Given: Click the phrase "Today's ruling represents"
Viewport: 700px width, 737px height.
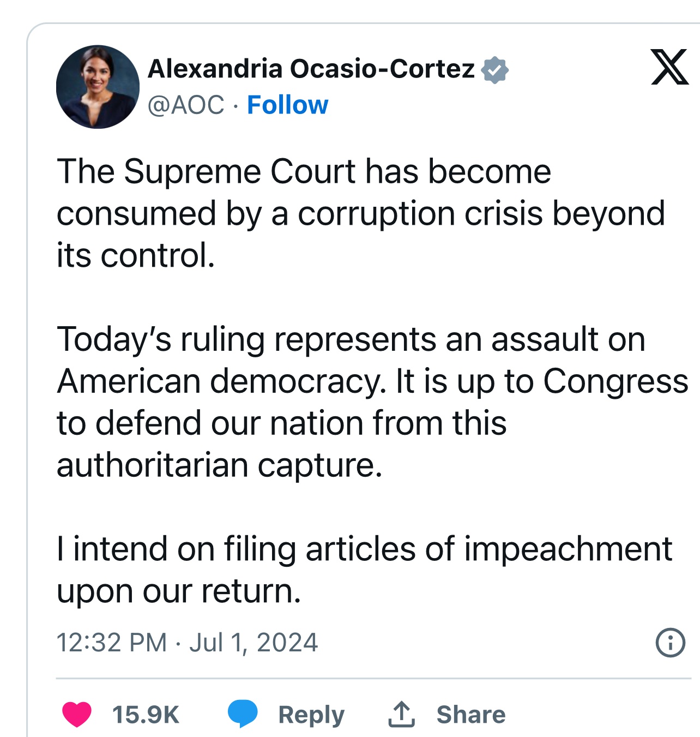Looking at the screenshot, I should [x=246, y=339].
